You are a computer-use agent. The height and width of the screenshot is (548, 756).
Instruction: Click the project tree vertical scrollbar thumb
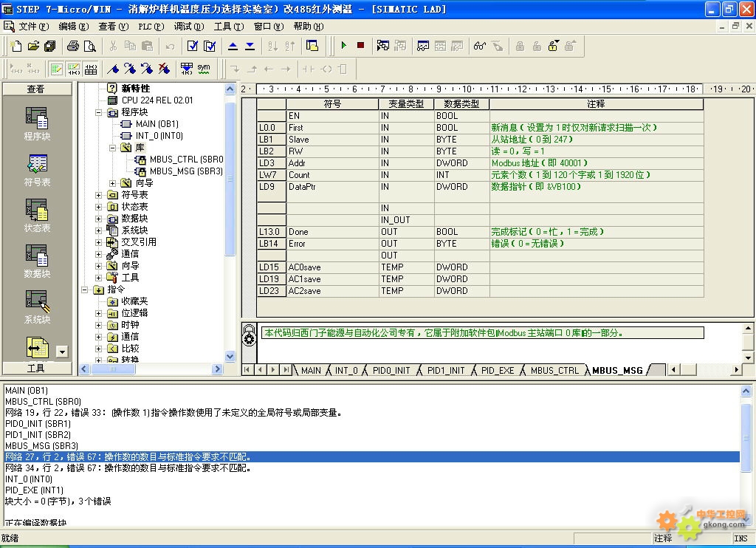pos(230,179)
